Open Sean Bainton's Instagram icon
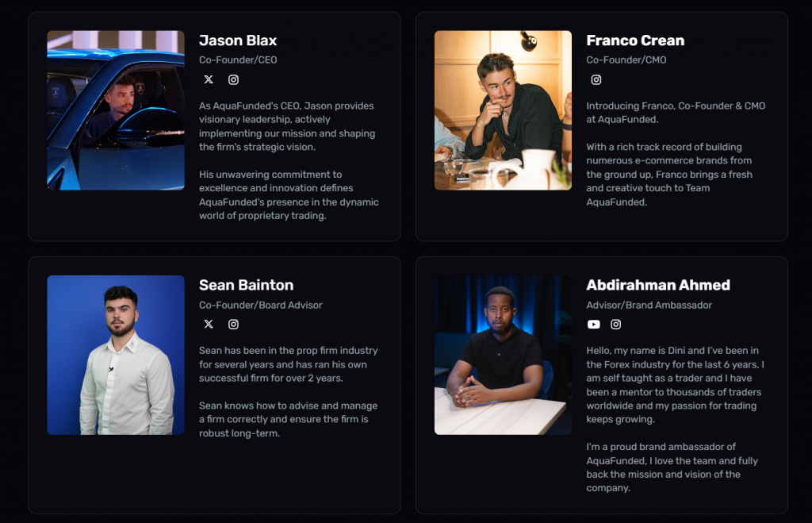This screenshot has height=523, width=812. [234, 324]
